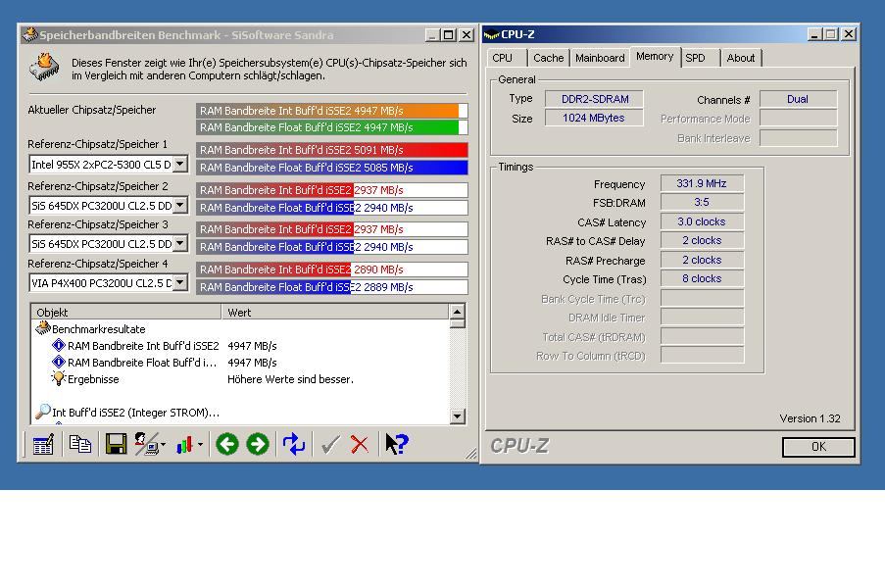Click the Benchmarkresultate tree icon

point(43,328)
